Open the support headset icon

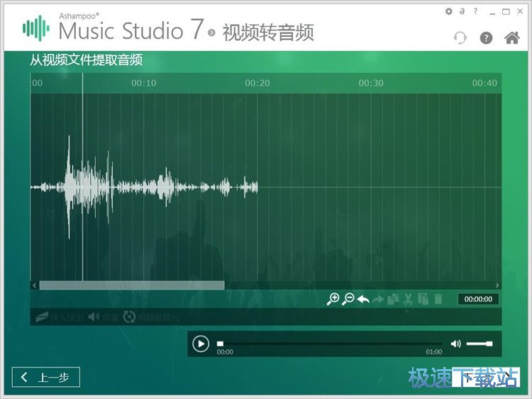tap(460, 38)
